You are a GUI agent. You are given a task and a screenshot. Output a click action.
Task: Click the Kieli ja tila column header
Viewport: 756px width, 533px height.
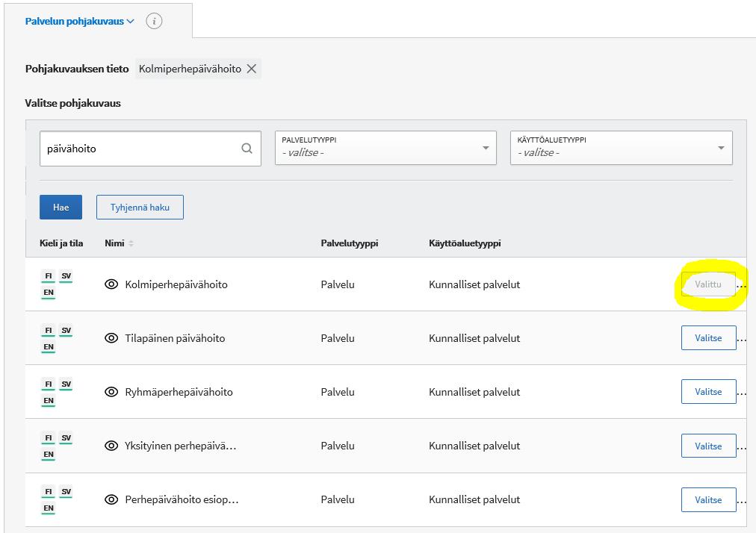[61, 243]
